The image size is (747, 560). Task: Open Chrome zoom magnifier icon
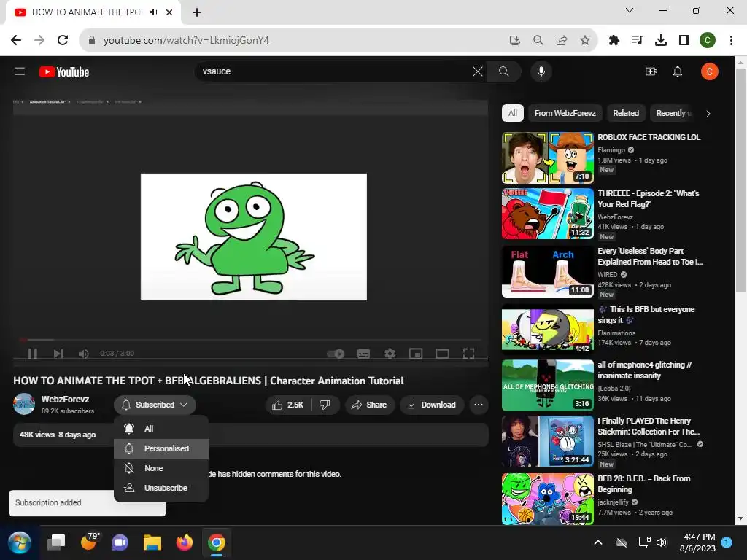coord(538,41)
